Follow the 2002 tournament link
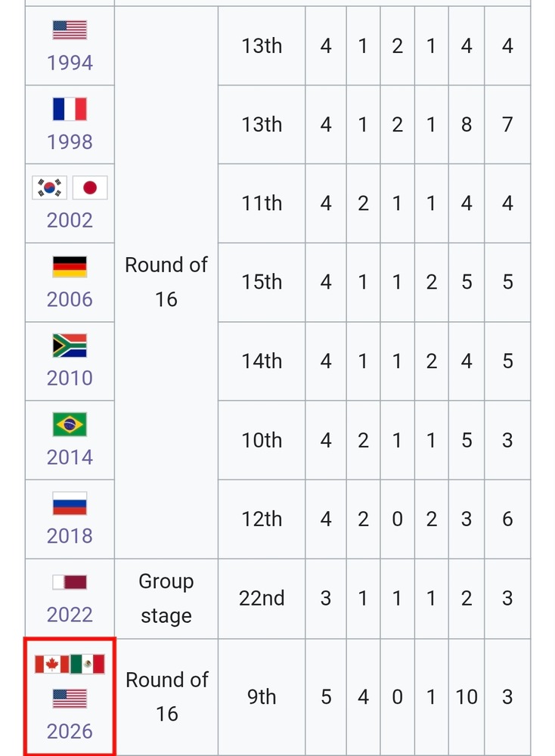555x756 pixels. click(70, 220)
